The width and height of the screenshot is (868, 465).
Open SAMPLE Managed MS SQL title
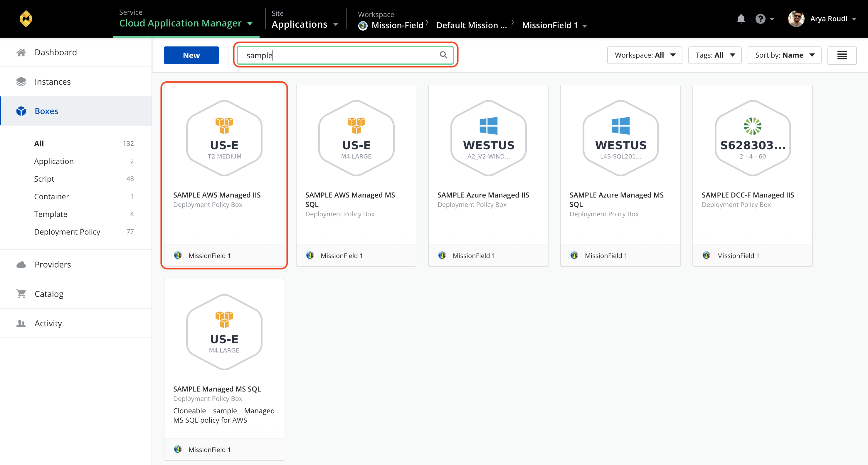(217, 389)
